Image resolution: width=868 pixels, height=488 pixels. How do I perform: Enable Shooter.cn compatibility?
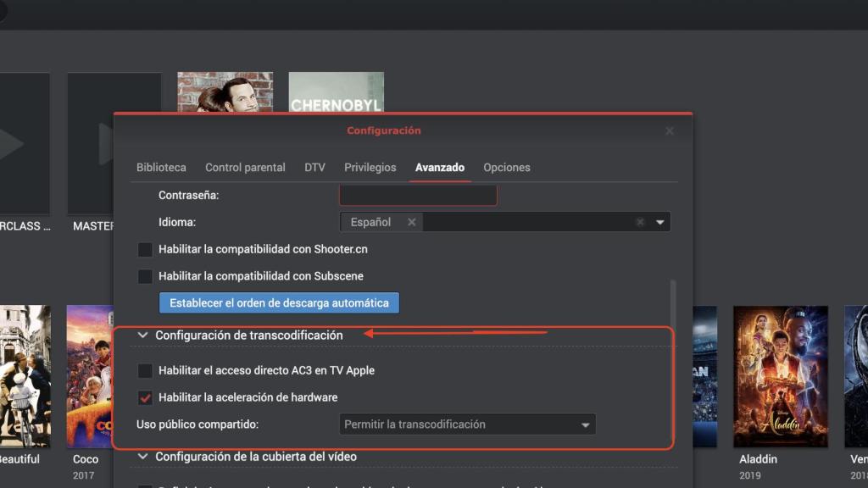tap(144, 249)
